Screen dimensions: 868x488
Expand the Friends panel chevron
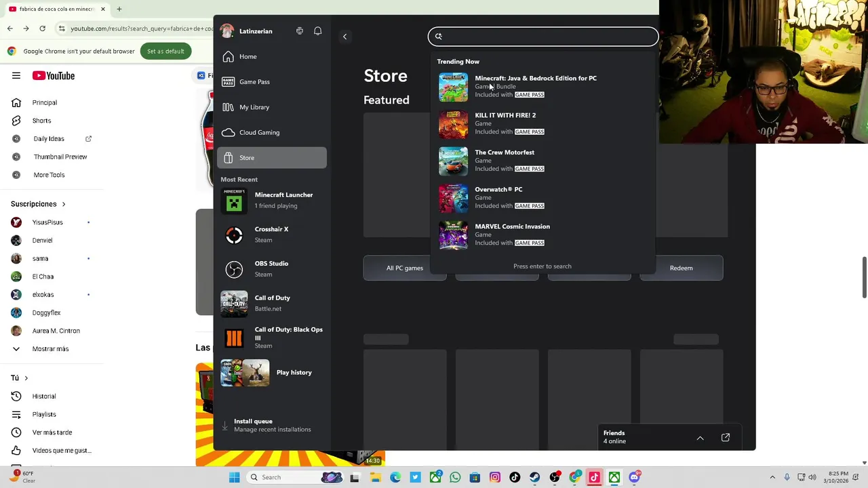coord(701,438)
